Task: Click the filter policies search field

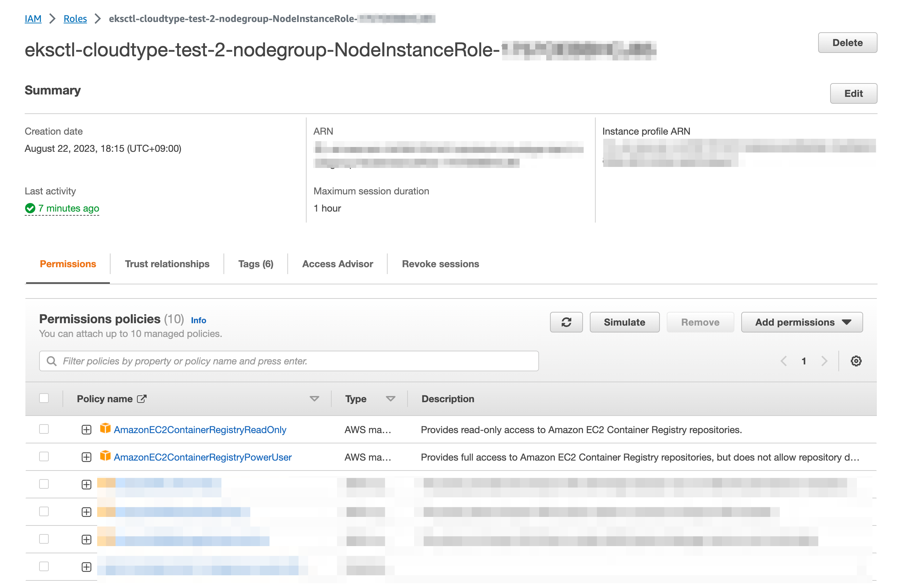Action: pyautogui.click(x=289, y=361)
